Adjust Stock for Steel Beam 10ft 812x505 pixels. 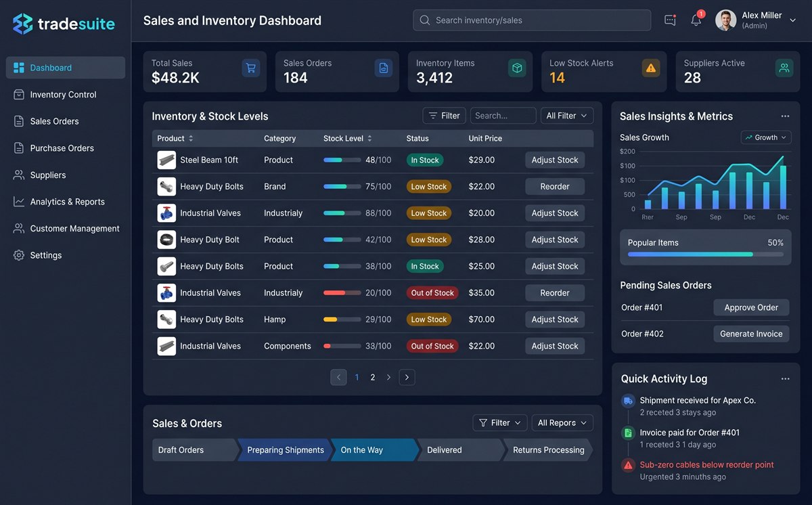(555, 160)
